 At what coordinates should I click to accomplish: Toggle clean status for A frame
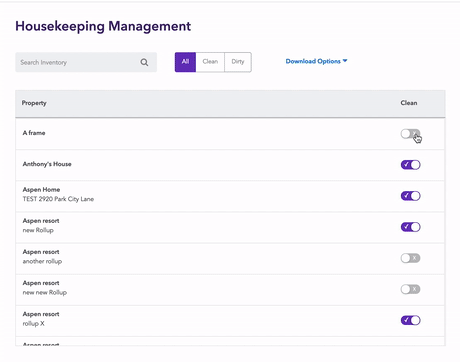pyautogui.click(x=410, y=134)
